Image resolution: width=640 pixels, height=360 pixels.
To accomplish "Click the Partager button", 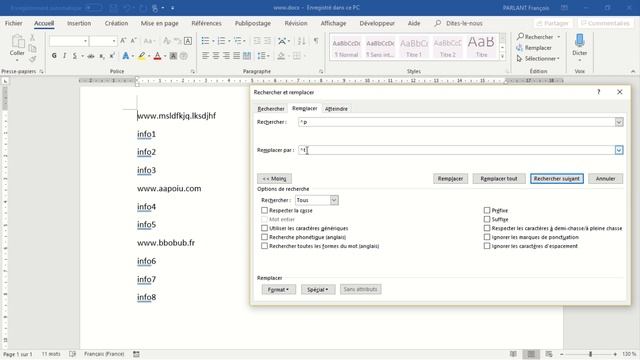I will coord(553,23).
